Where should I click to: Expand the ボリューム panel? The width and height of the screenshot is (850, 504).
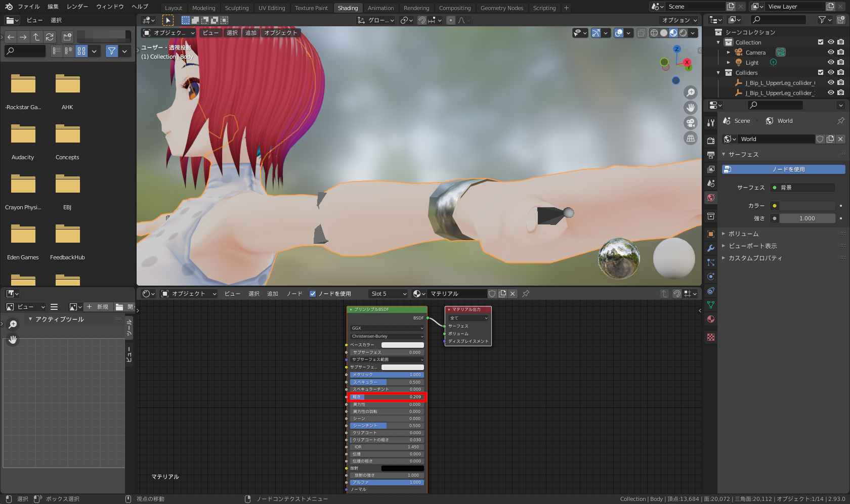(x=743, y=234)
